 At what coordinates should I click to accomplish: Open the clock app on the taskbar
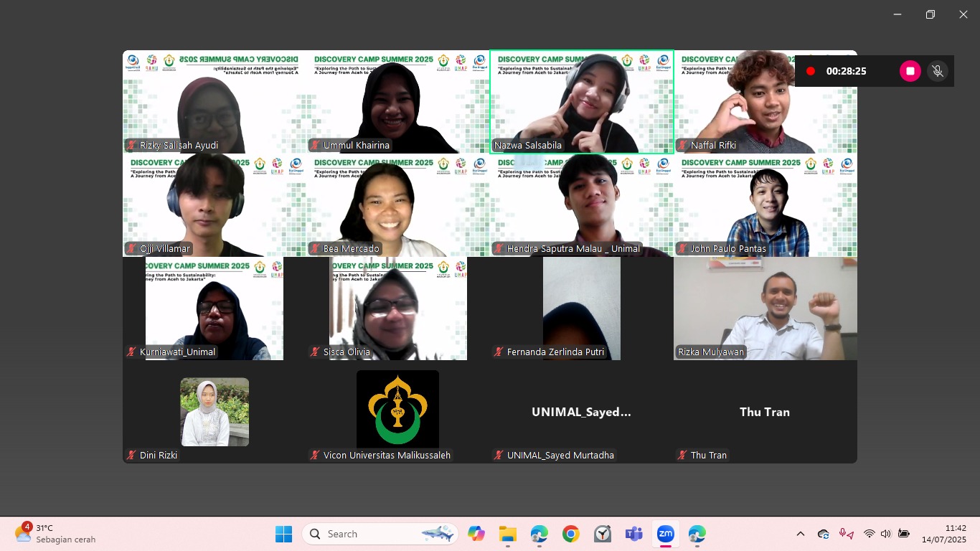click(x=603, y=534)
